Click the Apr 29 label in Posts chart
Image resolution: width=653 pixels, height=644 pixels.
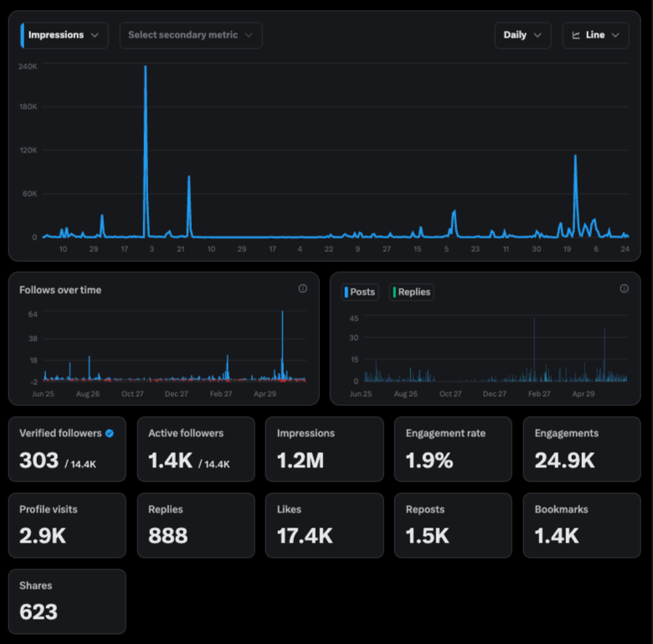(584, 394)
